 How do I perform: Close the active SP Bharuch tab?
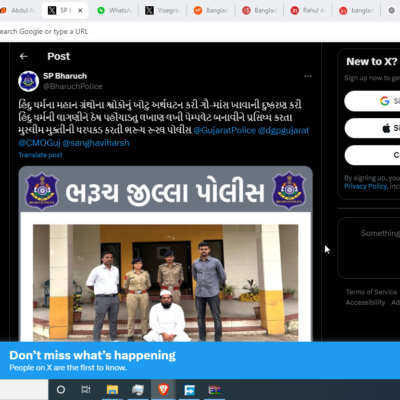[80, 11]
